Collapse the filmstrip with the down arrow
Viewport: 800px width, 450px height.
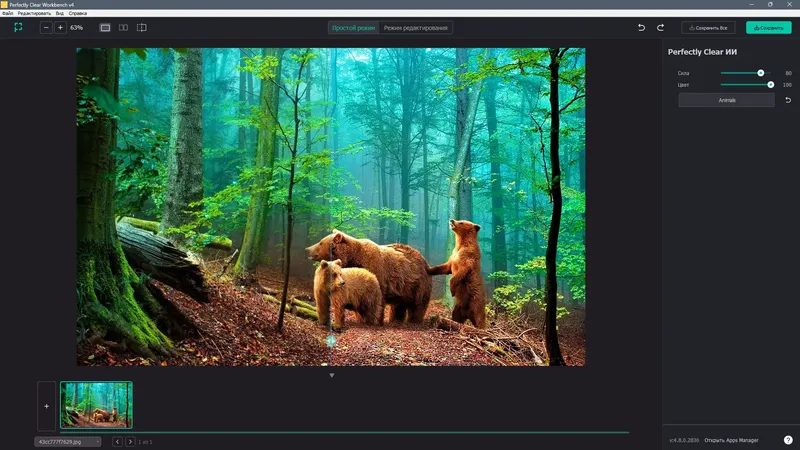pyautogui.click(x=332, y=376)
